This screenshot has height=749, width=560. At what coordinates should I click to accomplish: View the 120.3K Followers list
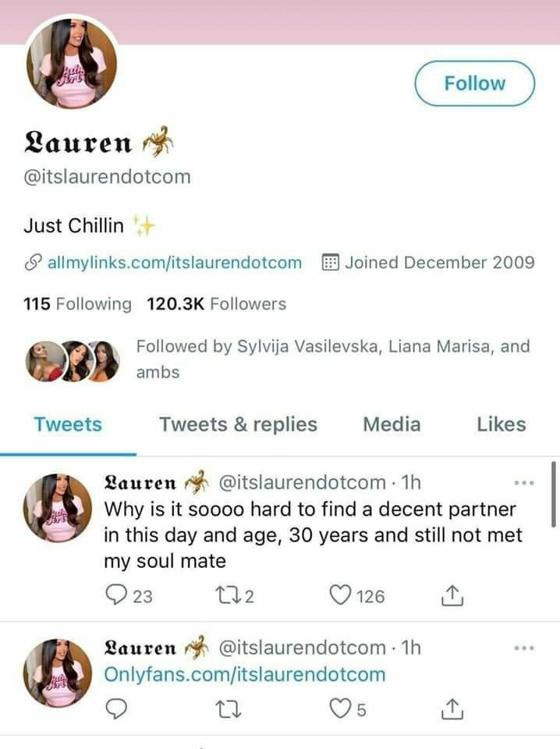[216, 304]
